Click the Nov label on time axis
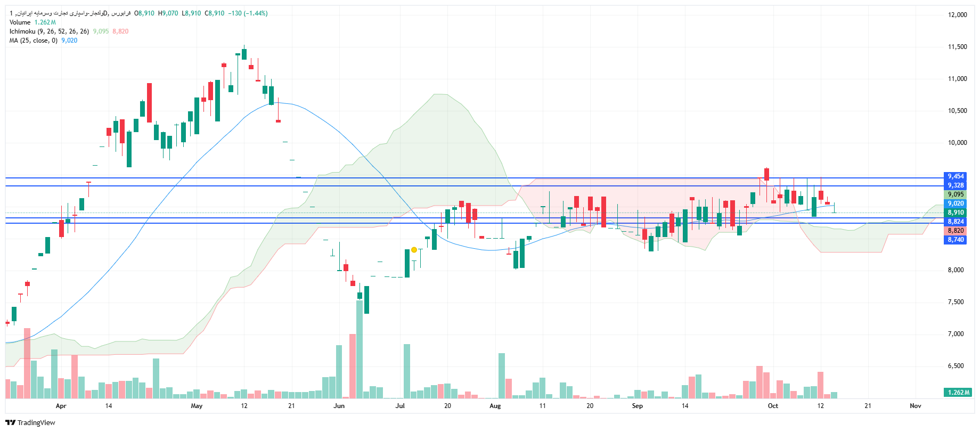 coord(915,406)
